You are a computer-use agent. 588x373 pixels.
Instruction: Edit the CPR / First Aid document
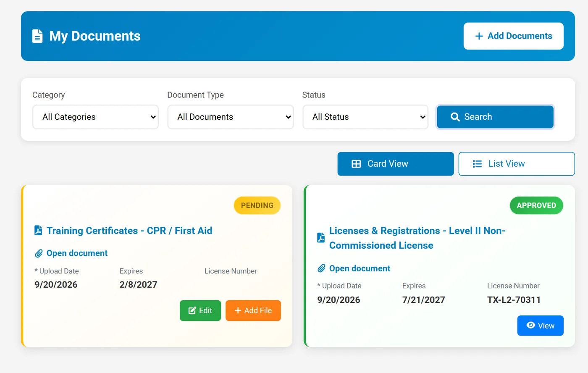(x=200, y=310)
